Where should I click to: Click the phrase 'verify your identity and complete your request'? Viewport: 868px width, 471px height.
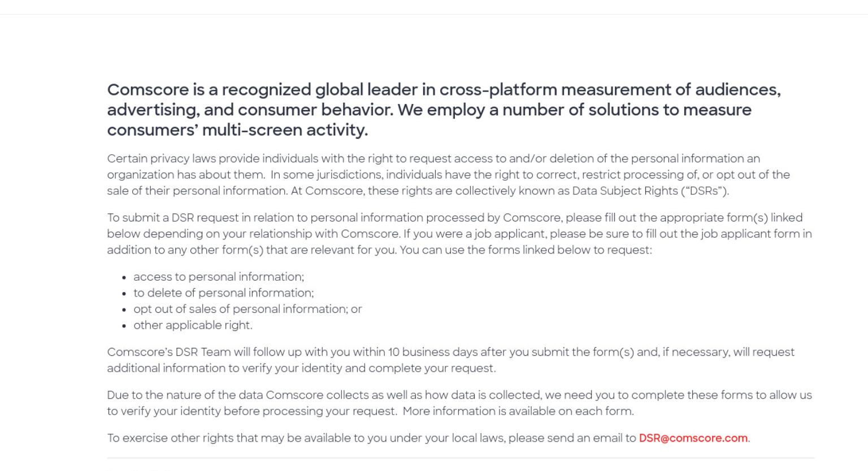[x=370, y=368]
